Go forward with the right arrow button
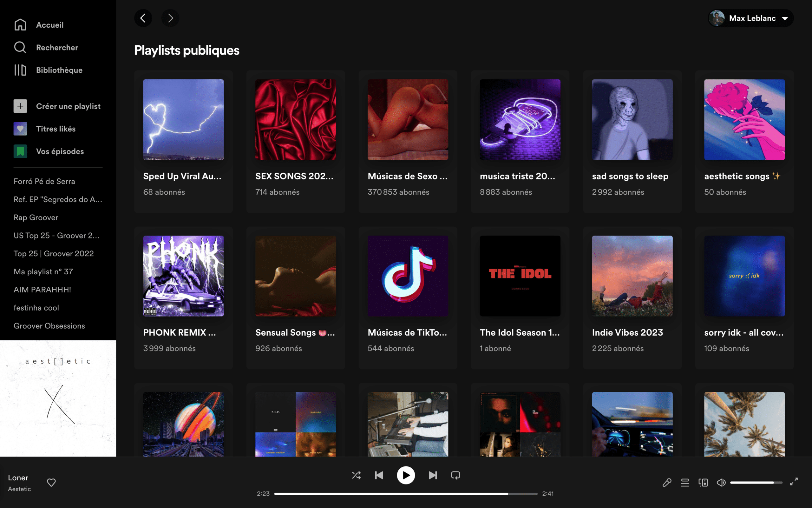 tap(170, 18)
